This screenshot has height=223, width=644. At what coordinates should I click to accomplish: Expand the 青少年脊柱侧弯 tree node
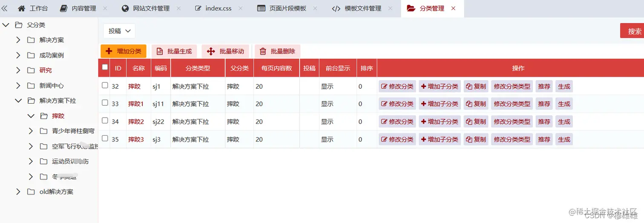(31, 131)
